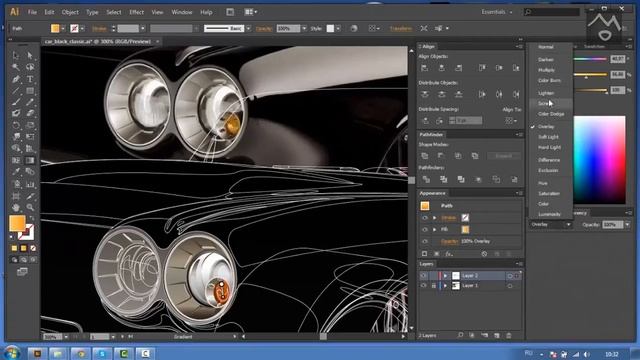Expand Layer 2 contents
The height and width of the screenshot is (360, 640).
[445, 276]
